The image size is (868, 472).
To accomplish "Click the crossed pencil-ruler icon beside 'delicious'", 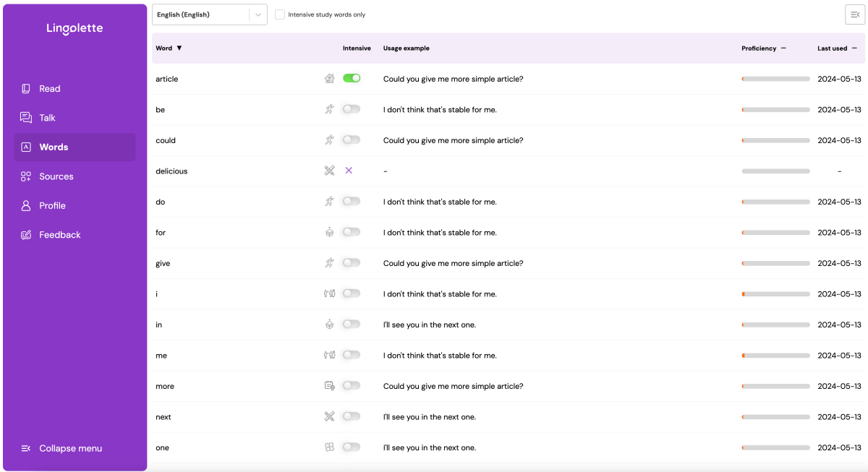I will pyautogui.click(x=329, y=171).
